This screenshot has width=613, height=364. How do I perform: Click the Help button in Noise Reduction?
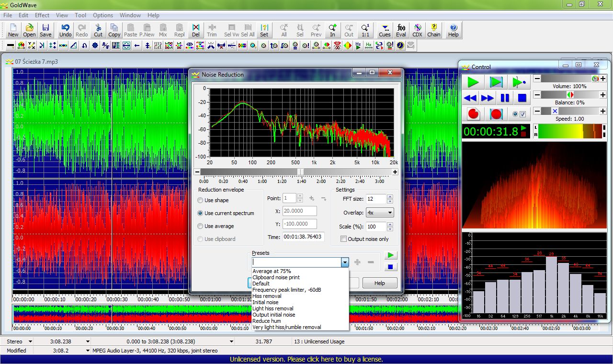[380, 283]
